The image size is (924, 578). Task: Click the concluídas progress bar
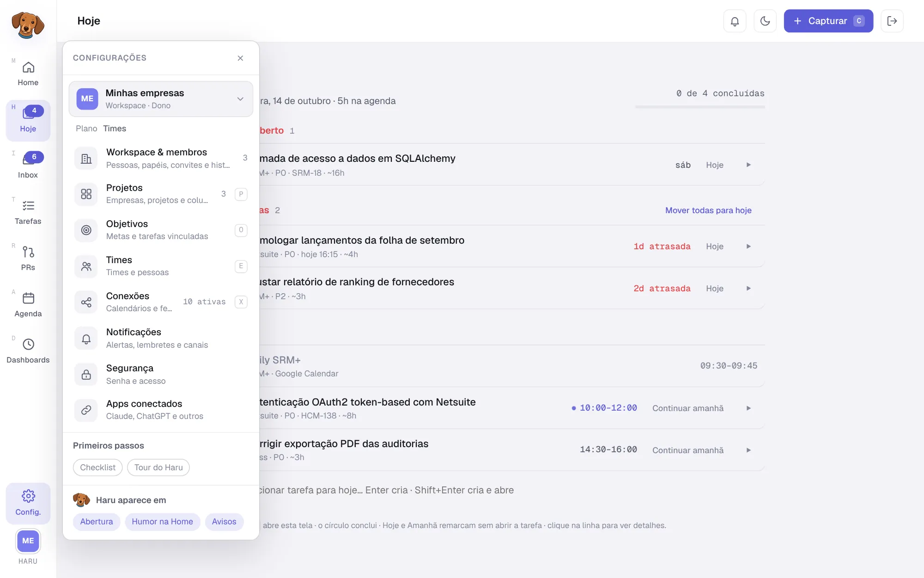point(700,107)
